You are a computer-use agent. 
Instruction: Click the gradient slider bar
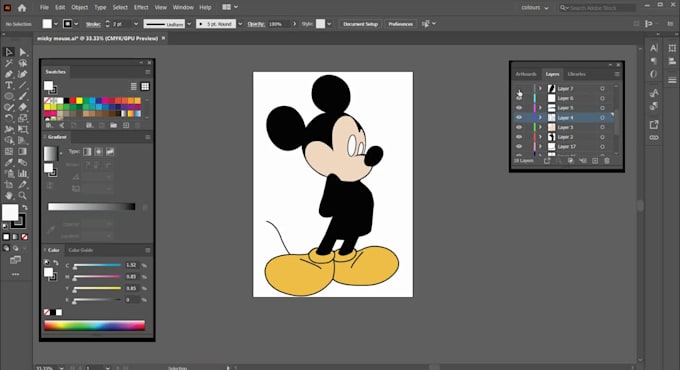[92, 207]
